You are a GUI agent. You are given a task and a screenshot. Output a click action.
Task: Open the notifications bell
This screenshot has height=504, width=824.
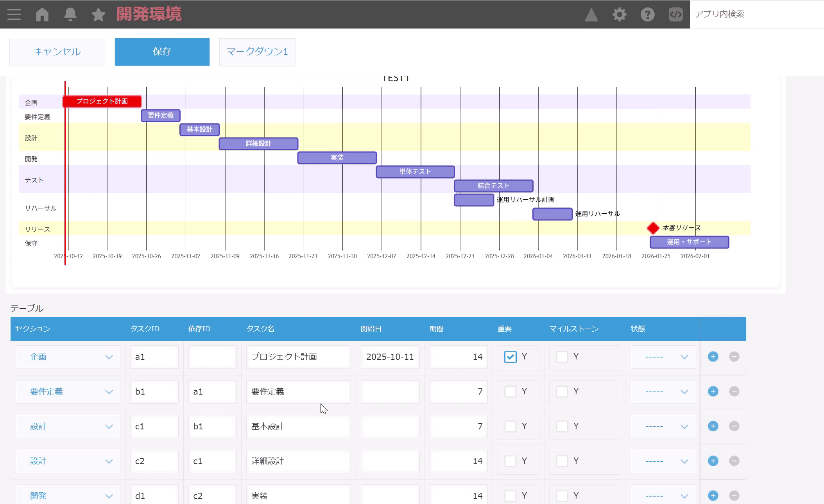coord(70,14)
